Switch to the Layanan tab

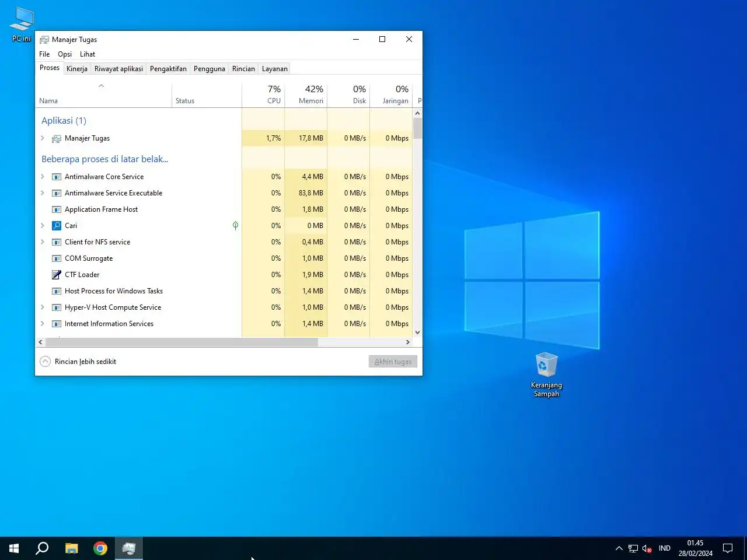point(275,69)
